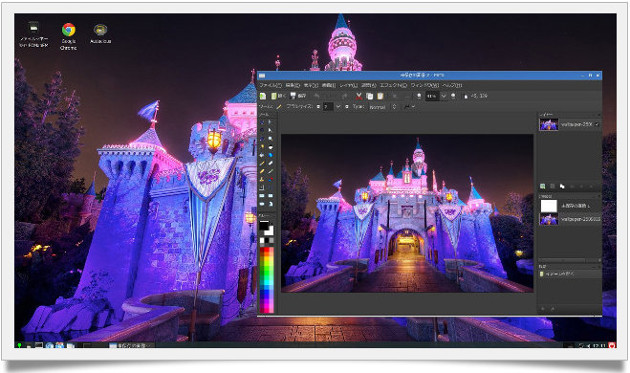This screenshot has height=373, width=630.
Task: Click the Open file toolbar button
Action: click(x=277, y=96)
